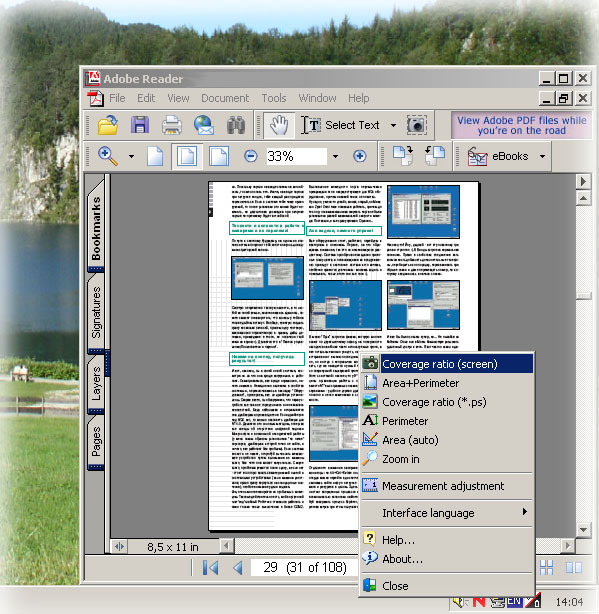Image resolution: width=599 pixels, height=614 pixels.
Task: Select Area (auto) menu entry
Action: click(447, 440)
